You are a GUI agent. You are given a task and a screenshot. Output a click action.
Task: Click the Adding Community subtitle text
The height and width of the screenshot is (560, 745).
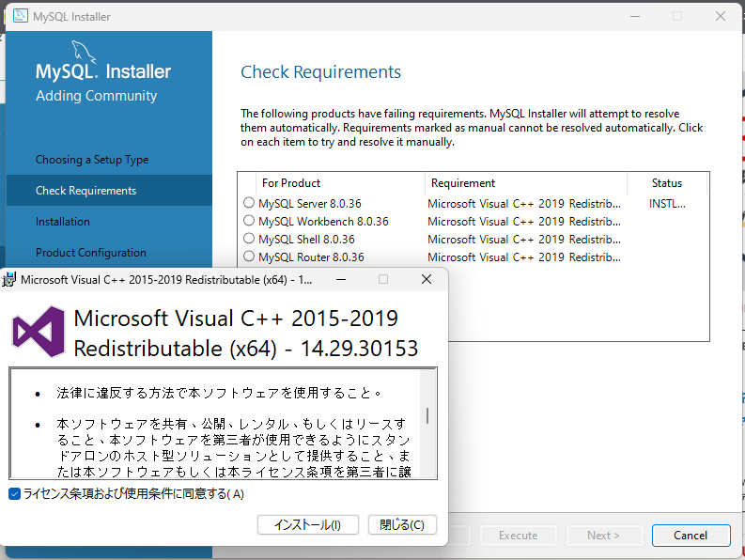(97, 96)
